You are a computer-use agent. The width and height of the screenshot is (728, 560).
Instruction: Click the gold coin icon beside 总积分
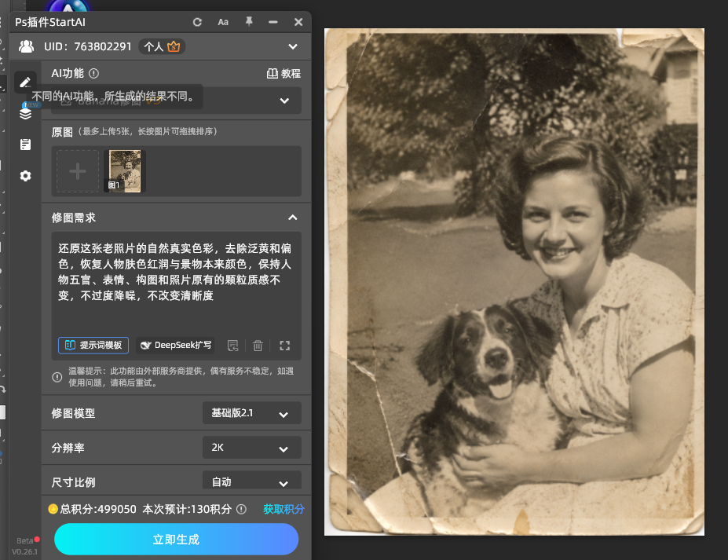click(53, 509)
